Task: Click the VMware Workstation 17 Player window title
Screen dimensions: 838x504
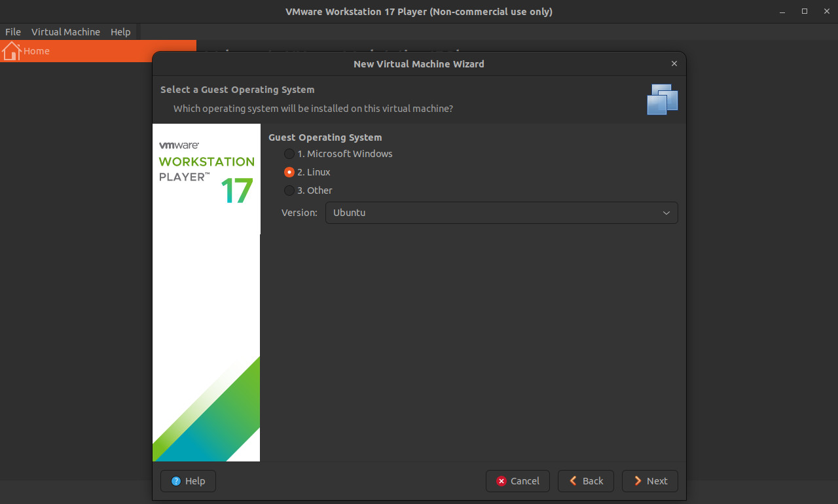Action: click(x=419, y=12)
